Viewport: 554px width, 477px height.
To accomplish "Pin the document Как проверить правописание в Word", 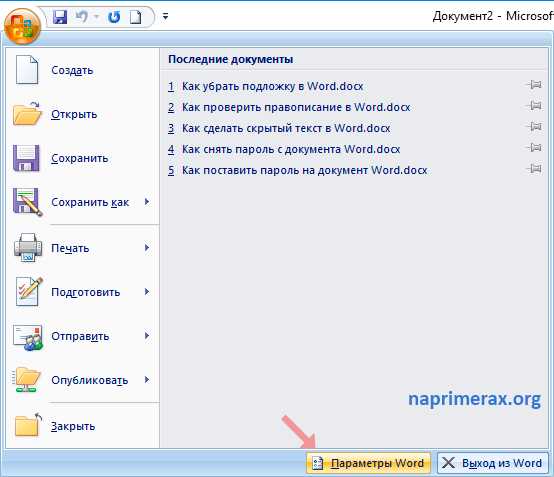I will (x=535, y=106).
